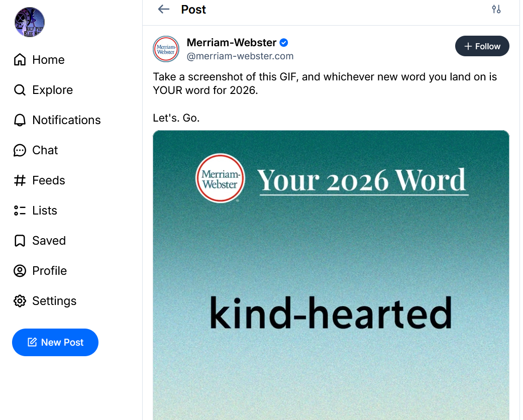
Task: Click the Profile person icon
Action: click(x=20, y=271)
